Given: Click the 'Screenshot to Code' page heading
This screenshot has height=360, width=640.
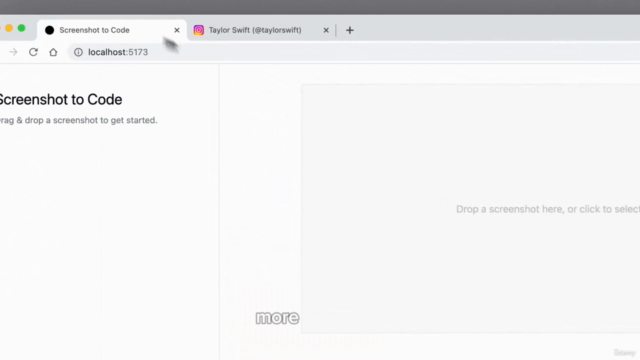Looking at the screenshot, I should click(x=60, y=100).
